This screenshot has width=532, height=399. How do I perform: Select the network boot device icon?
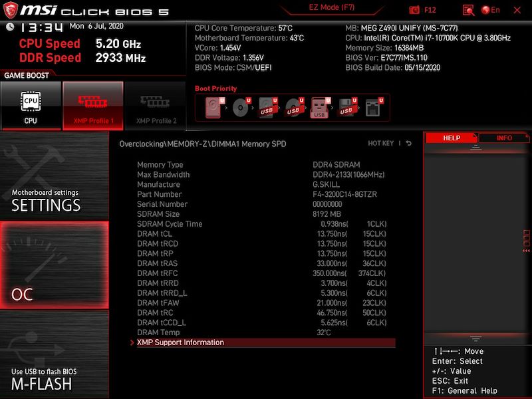pyautogui.click(x=374, y=108)
